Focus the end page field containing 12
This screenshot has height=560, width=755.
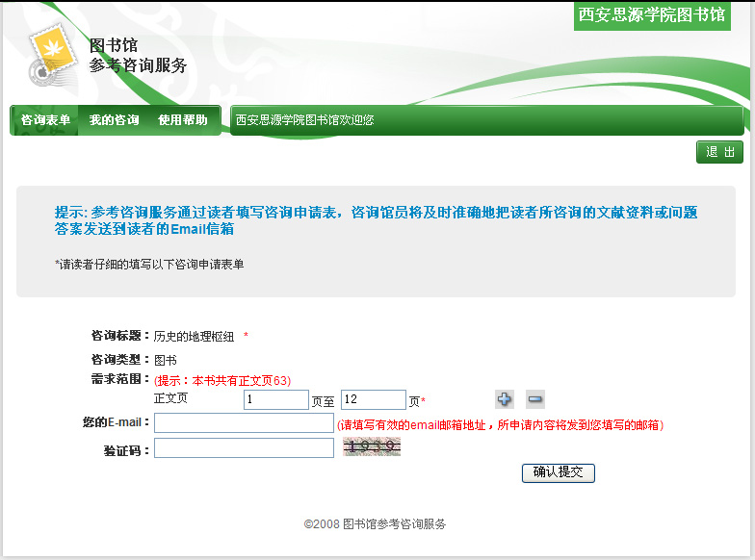pos(373,399)
